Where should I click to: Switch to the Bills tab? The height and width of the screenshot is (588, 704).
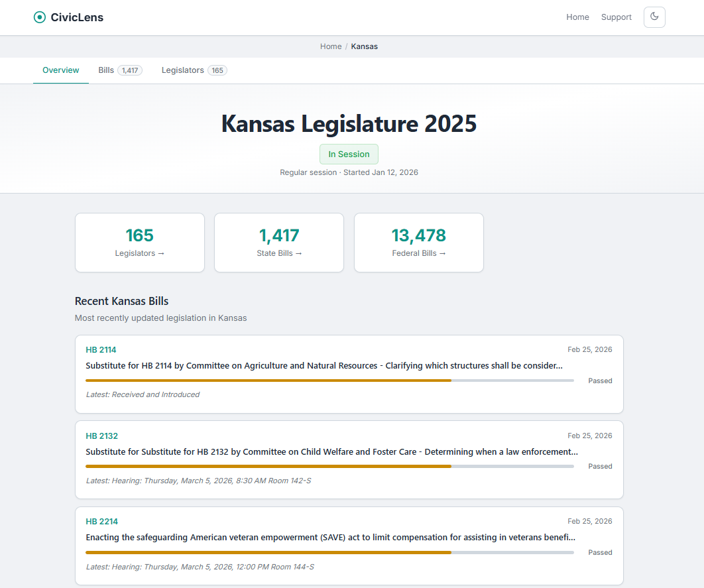click(x=106, y=70)
